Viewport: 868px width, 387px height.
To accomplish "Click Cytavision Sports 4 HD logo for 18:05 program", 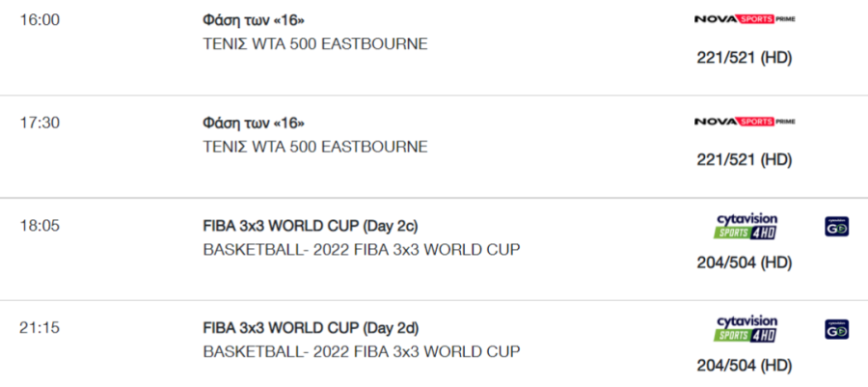I will tap(746, 227).
